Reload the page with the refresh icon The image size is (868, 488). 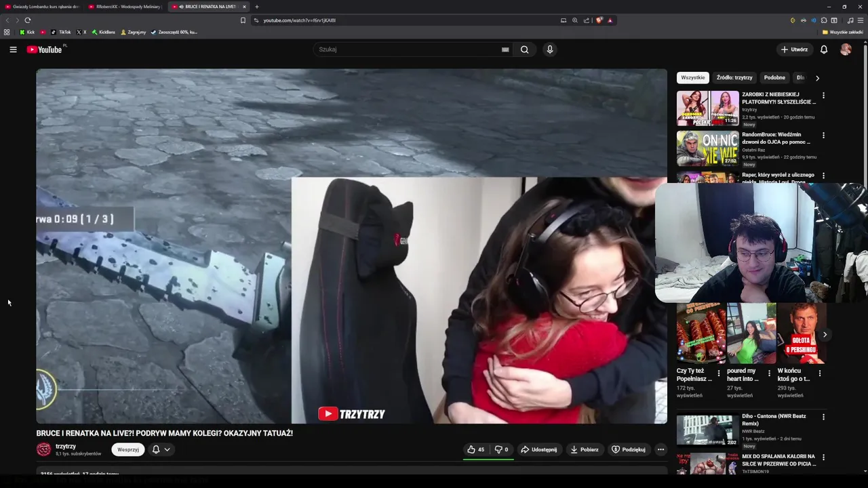[x=28, y=20]
